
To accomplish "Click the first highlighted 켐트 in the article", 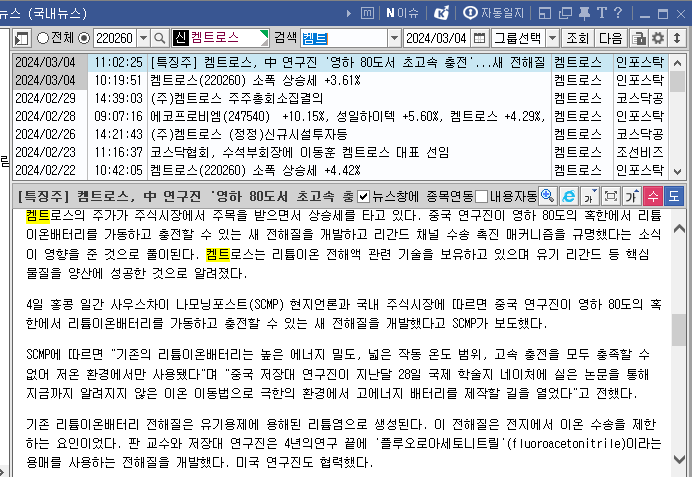I will click(x=38, y=216).
